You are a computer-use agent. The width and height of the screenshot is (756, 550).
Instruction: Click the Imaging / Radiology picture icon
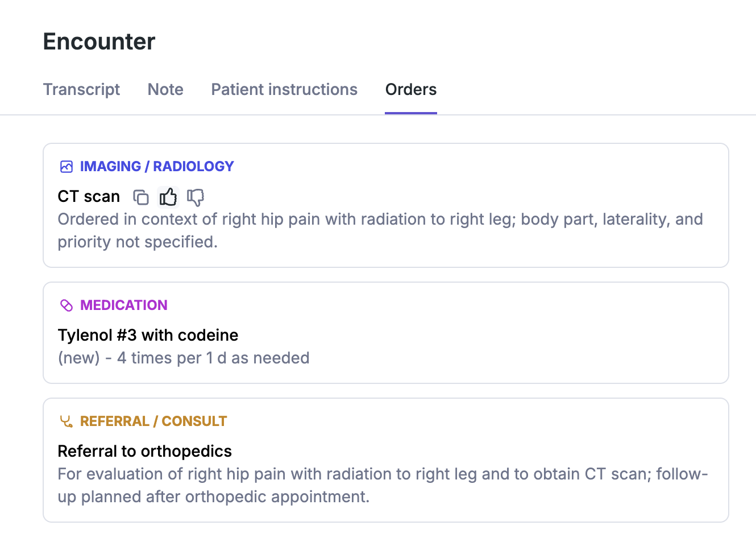coord(67,167)
